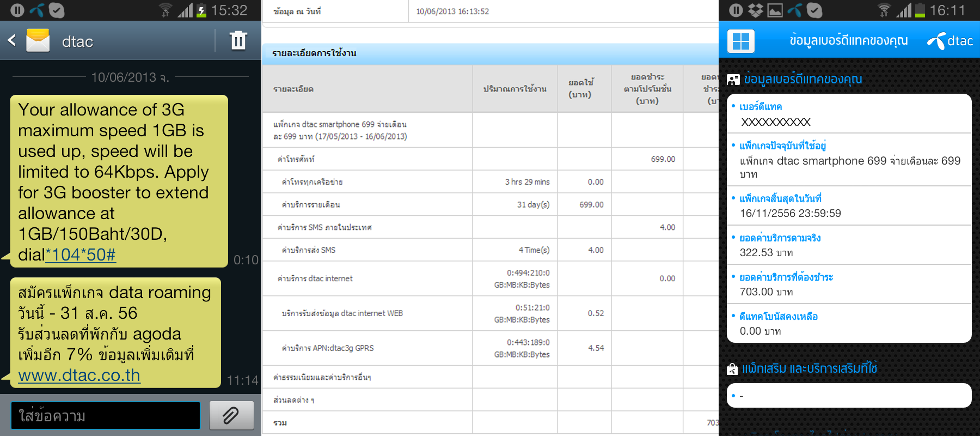Click the ยอดชำระตามโปรโมชั่น column header

pos(647,89)
